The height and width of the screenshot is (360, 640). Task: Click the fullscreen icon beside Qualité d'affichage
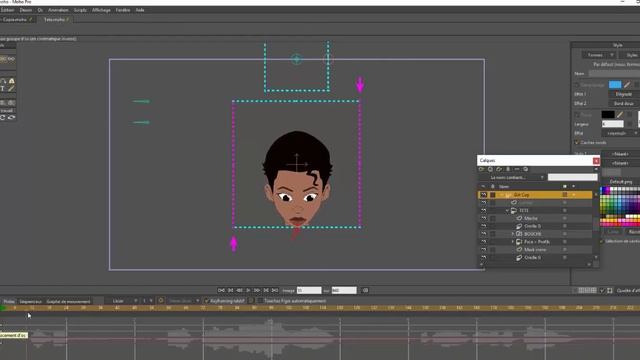click(610, 290)
